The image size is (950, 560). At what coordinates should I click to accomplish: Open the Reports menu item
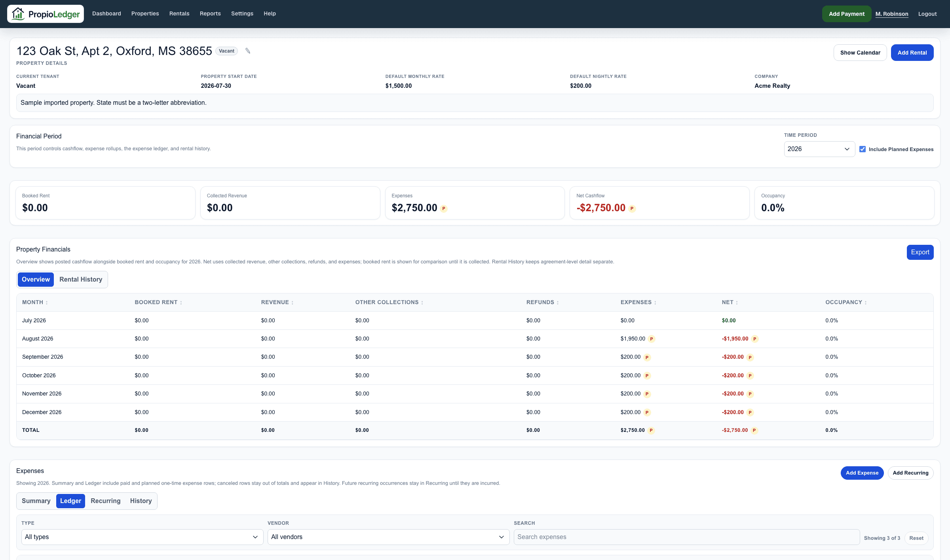[210, 13]
